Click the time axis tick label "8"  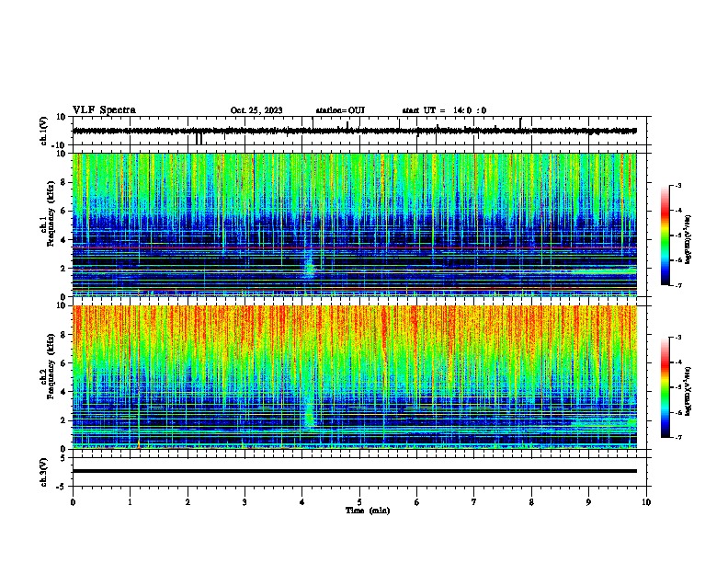click(531, 502)
